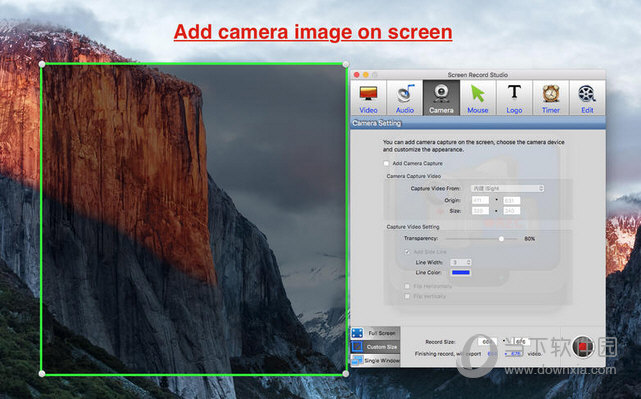Start recording with the red record button
The width and height of the screenshot is (641, 399).
click(583, 347)
